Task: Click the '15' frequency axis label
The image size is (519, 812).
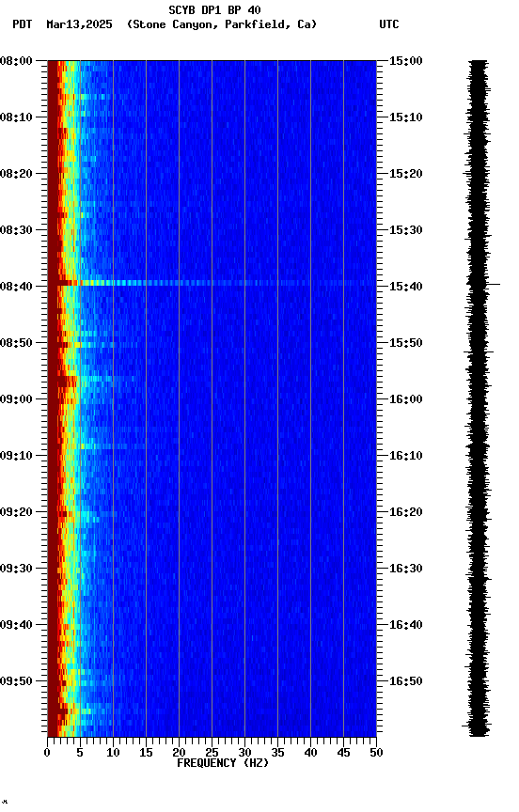Action: click(x=146, y=754)
